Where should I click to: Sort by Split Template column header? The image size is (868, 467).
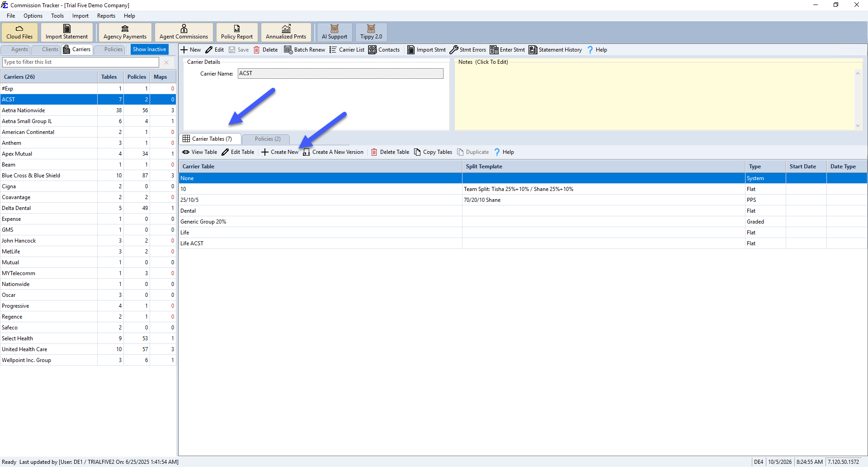pos(604,167)
